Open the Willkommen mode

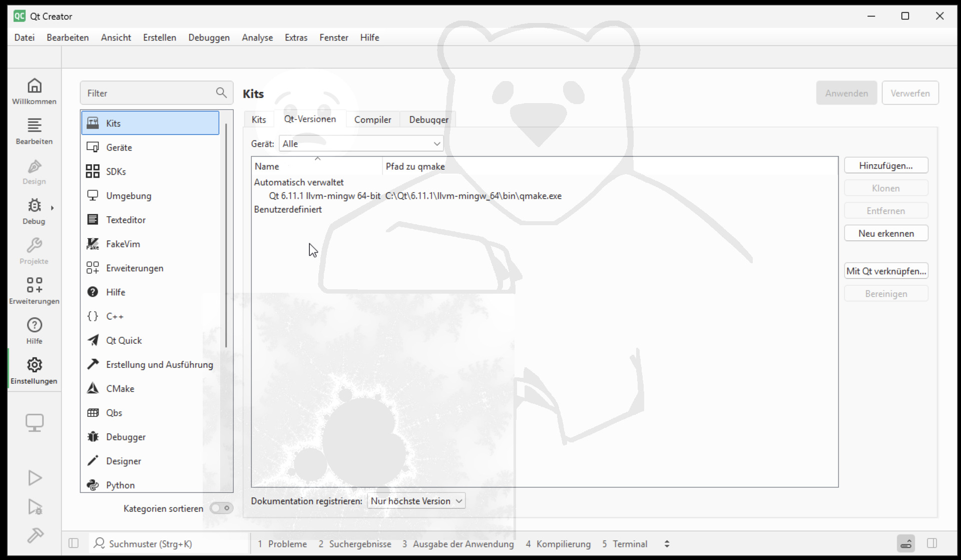pyautogui.click(x=34, y=92)
